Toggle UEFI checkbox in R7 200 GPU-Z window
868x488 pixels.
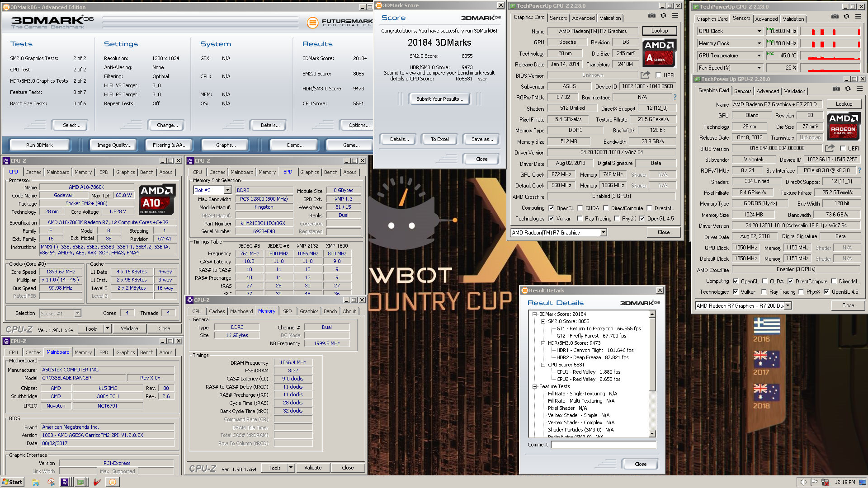click(843, 149)
